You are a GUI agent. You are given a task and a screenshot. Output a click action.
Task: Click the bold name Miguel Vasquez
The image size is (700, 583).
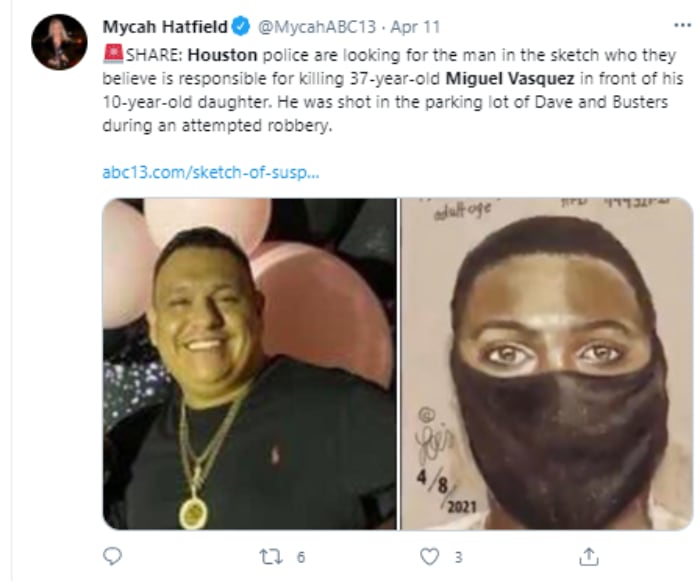[508, 78]
